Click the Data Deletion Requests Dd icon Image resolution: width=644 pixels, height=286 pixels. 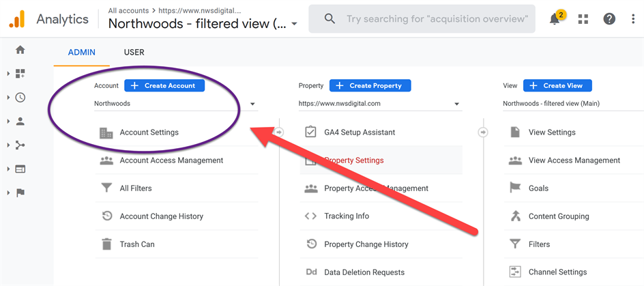[x=311, y=272]
